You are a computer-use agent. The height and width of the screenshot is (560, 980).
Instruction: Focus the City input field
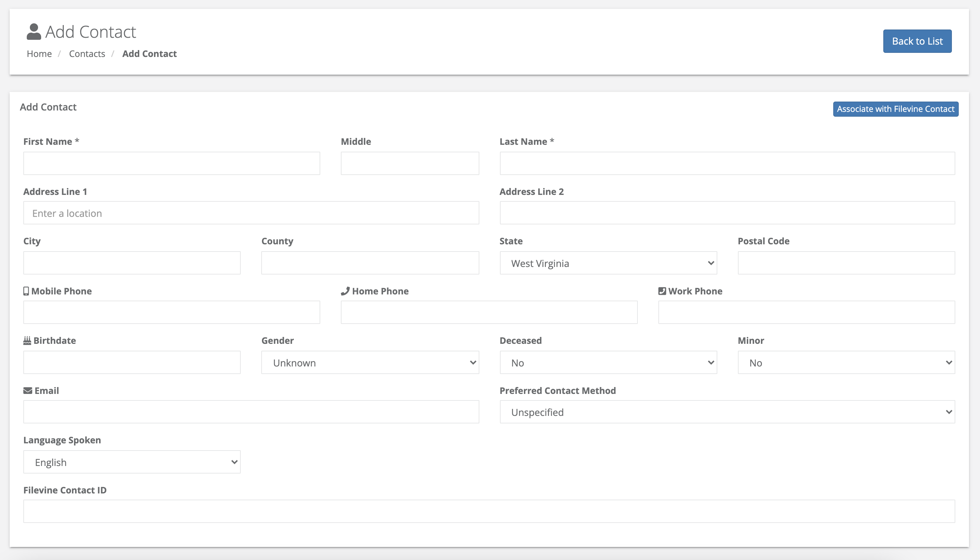point(132,263)
